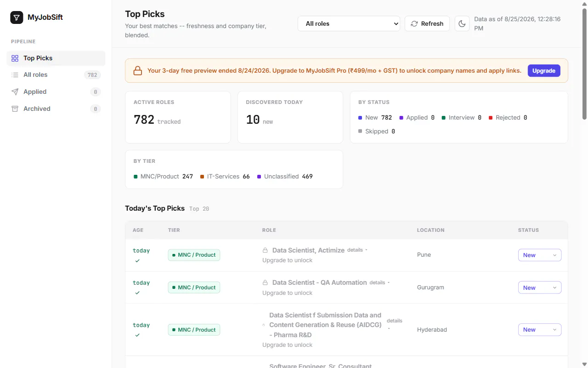Click MNC / Product badge in Gurugram row

pyautogui.click(x=194, y=287)
